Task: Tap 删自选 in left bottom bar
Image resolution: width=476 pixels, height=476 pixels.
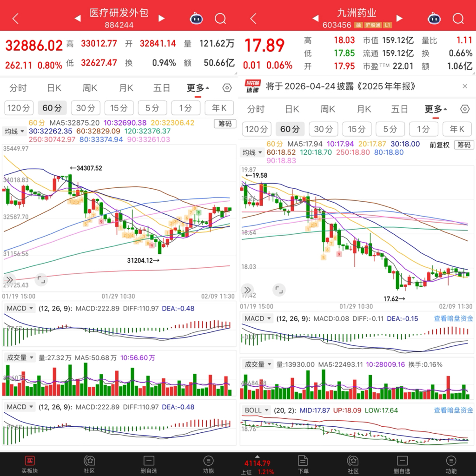Action: [x=149, y=464]
